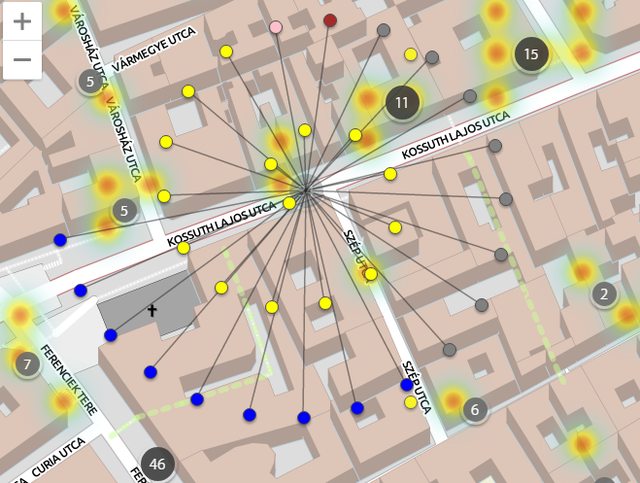Click the yellow marker below Vármegye utca label
640x483 pixels.
188,91
